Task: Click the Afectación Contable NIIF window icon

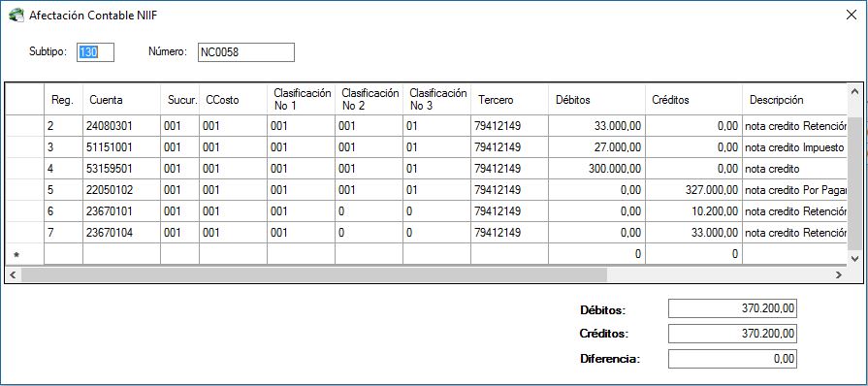Action: [x=16, y=15]
